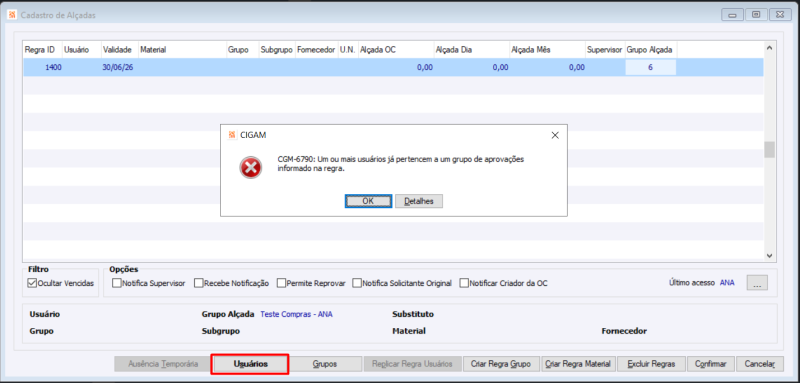Minimize the Cadastro de Alçadas window
This screenshot has height=383, width=800.
(732, 15)
